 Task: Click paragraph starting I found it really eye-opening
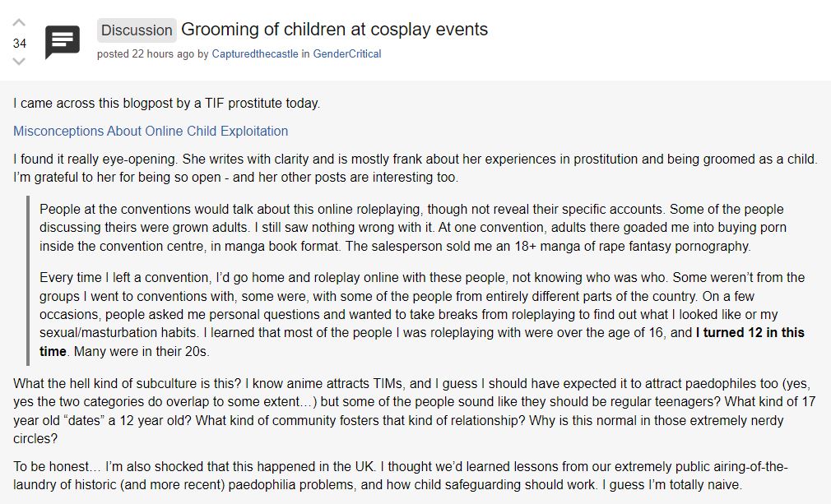tap(411, 168)
